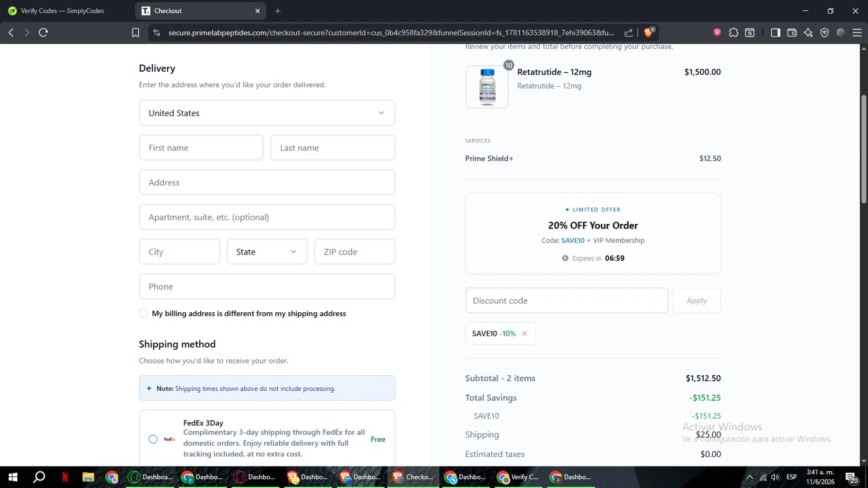Viewport: 868px width, 488px height.
Task: Open site settings icon beside the URL
Action: 156,33
